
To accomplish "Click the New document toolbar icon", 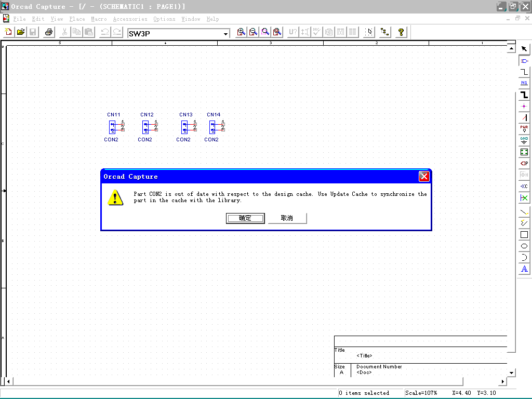I will tap(8, 32).
